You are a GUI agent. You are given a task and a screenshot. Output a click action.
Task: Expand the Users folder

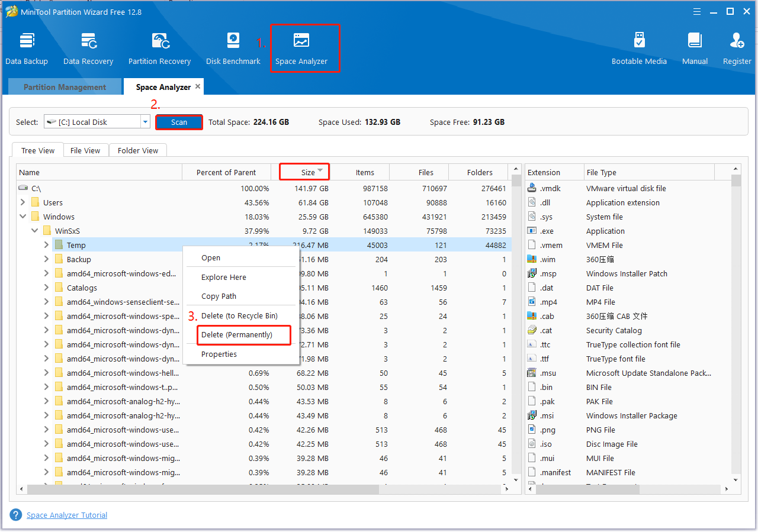click(23, 202)
